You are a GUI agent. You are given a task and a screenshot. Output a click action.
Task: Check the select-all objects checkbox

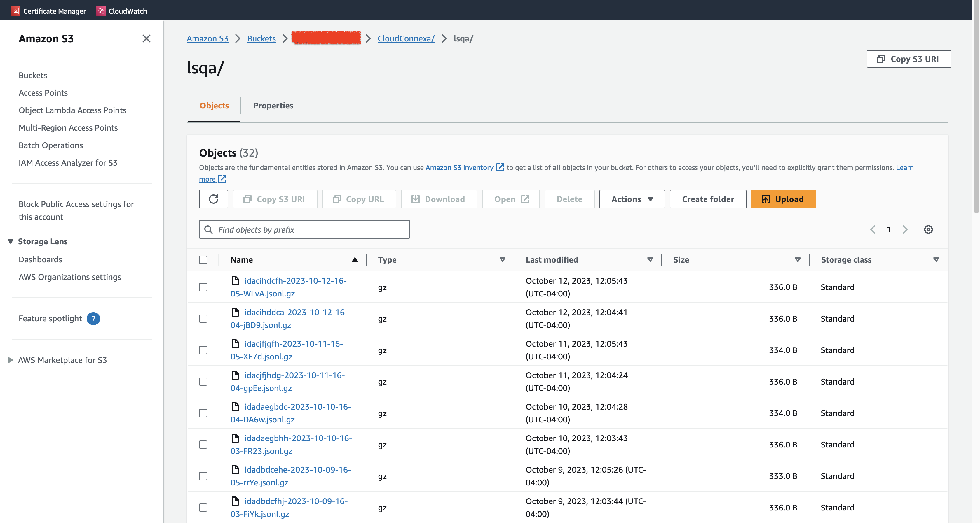[x=203, y=259]
